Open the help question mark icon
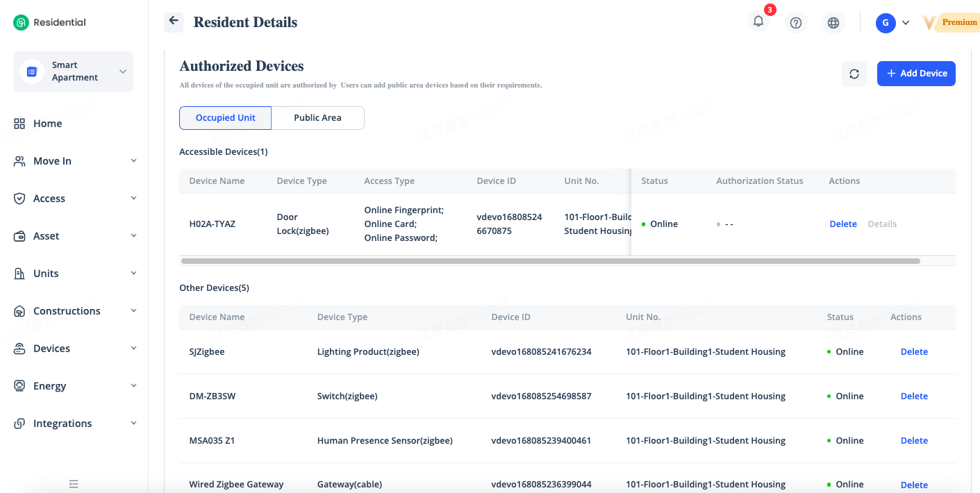The height and width of the screenshot is (493, 980). point(796,23)
